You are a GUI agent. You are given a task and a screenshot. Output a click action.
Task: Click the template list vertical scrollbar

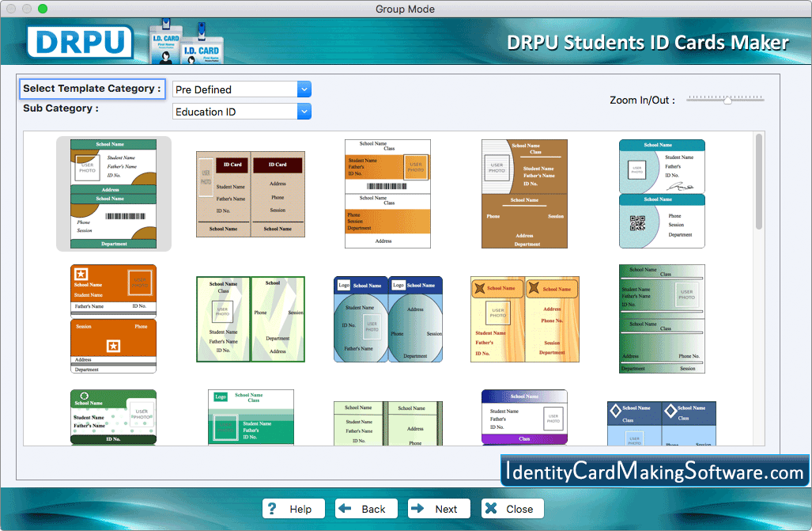[x=759, y=181]
